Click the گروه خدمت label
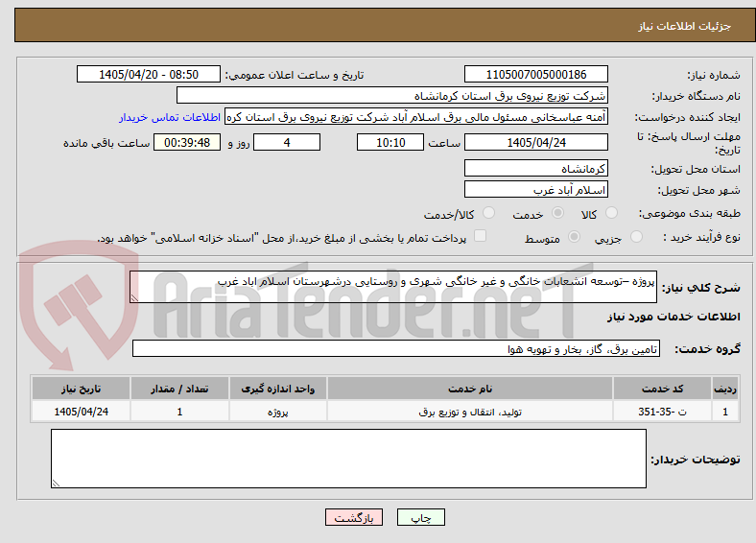Viewport: 756px width, 543px height. (x=707, y=348)
